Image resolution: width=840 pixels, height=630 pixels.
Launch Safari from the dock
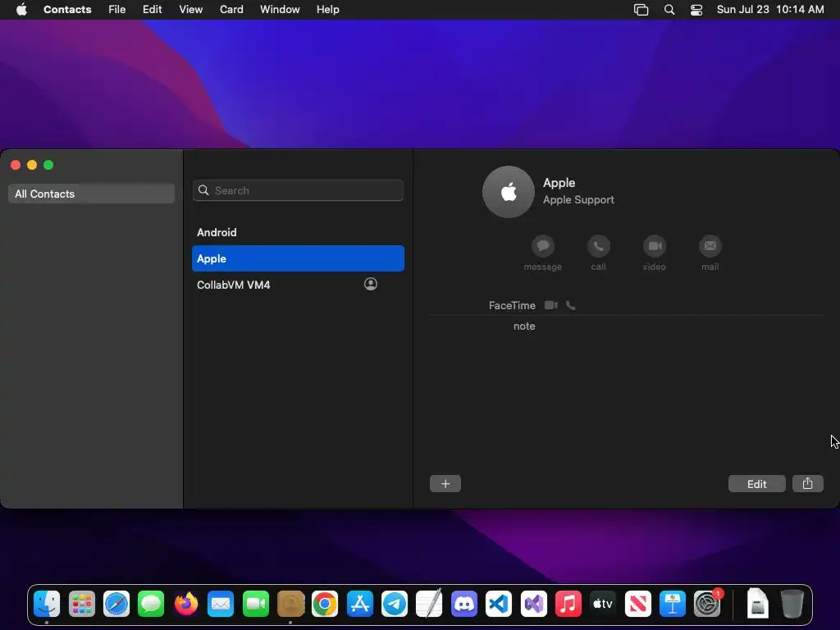point(116,604)
